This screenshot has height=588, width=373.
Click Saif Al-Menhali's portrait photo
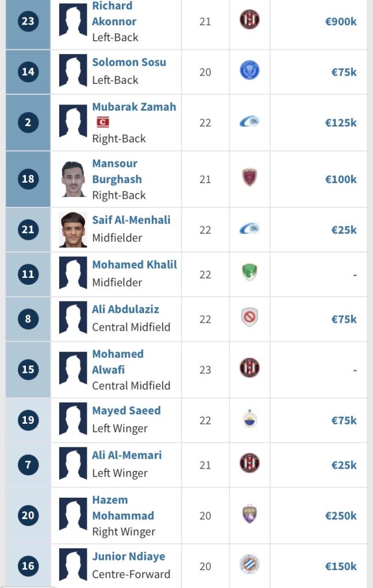pyautogui.click(x=73, y=230)
